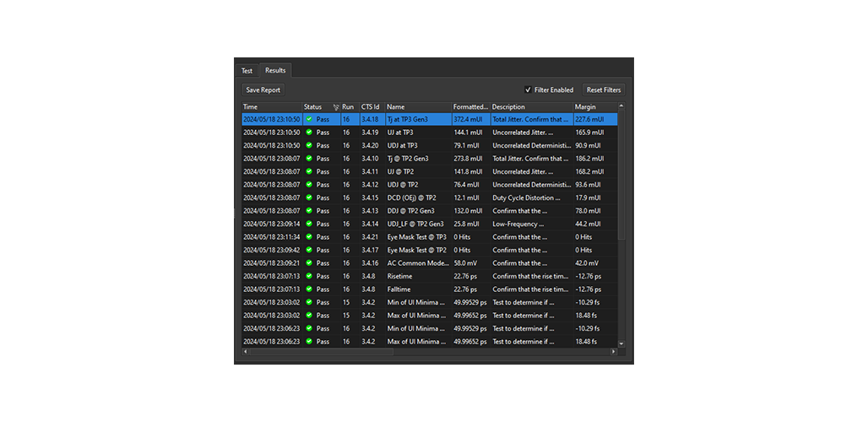Screen dimensions: 868x422
Task: Click the filter funnel icon in Status column
Action: click(336, 107)
